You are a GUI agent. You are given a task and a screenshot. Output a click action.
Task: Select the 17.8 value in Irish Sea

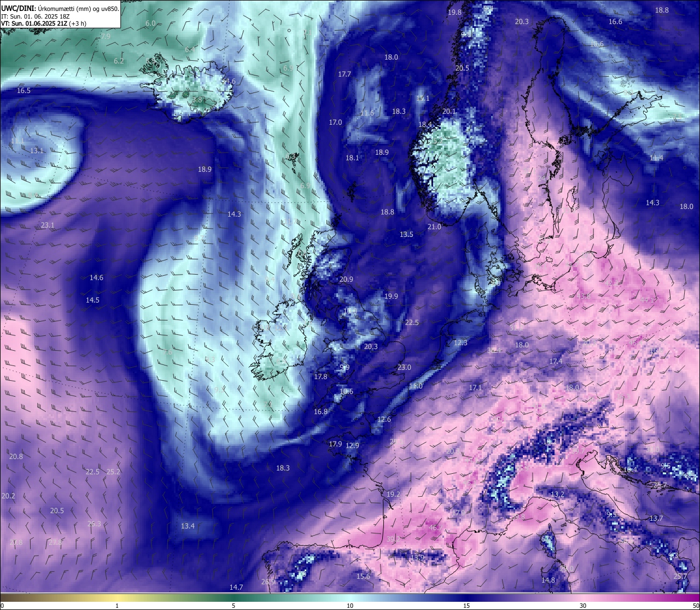(x=320, y=377)
